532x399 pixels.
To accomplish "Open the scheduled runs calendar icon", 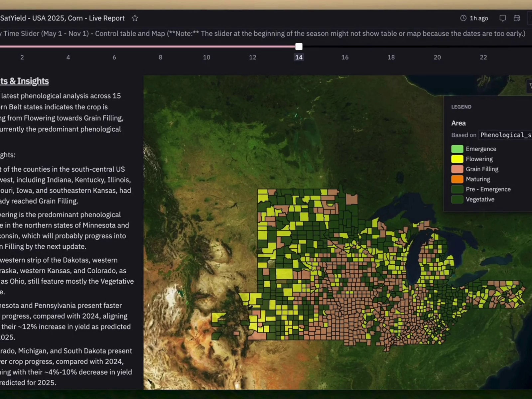I will [x=517, y=18].
